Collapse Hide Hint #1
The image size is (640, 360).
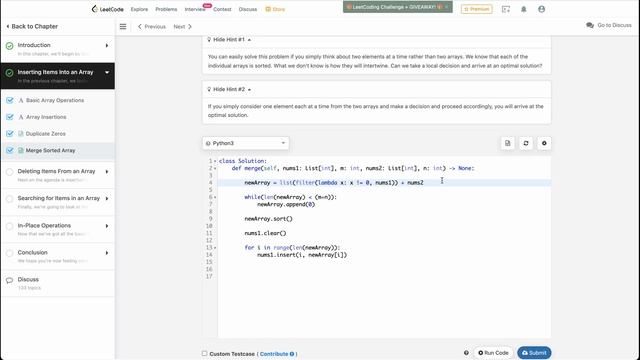coord(229,40)
